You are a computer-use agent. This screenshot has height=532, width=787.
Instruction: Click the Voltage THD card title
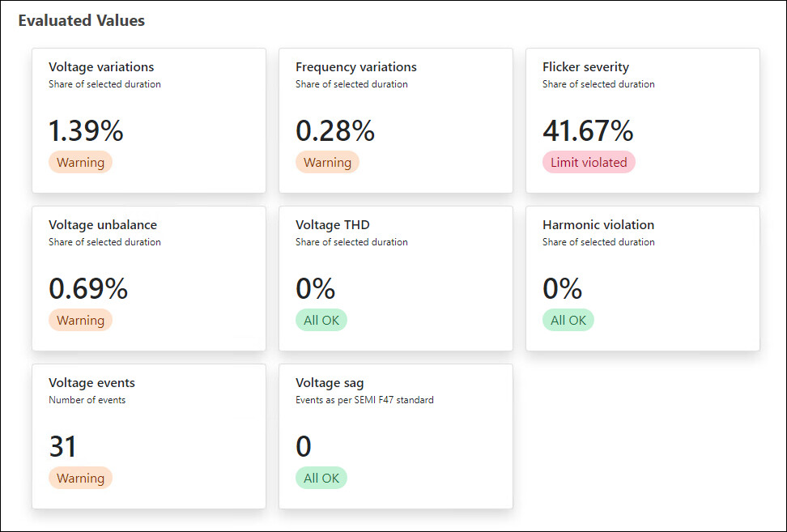332,225
